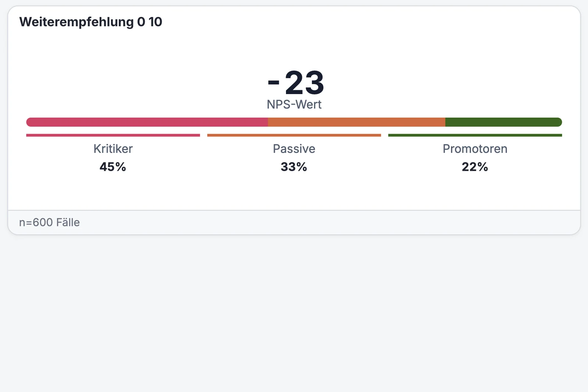Click the red line above Kritiker
Image resolution: width=588 pixels, height=392 pixels.
click(x=113, y=135)
